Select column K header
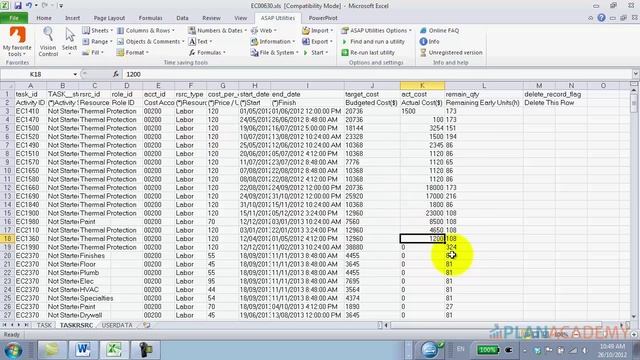The image size is (640, 360). point(422,86)
